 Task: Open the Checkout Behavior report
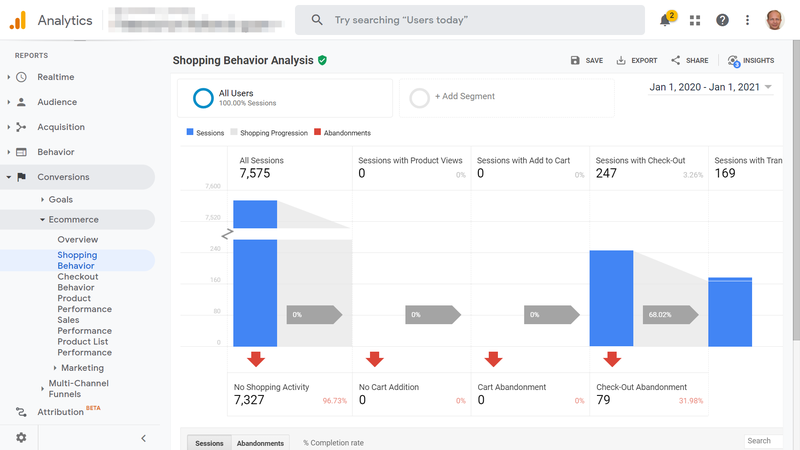(78, 282)
